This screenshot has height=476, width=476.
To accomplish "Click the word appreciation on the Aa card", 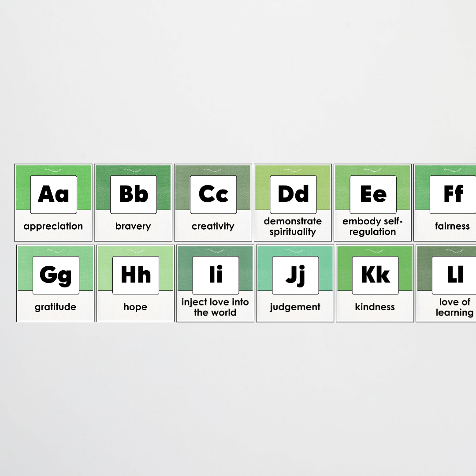I will (x=53, y=226).
